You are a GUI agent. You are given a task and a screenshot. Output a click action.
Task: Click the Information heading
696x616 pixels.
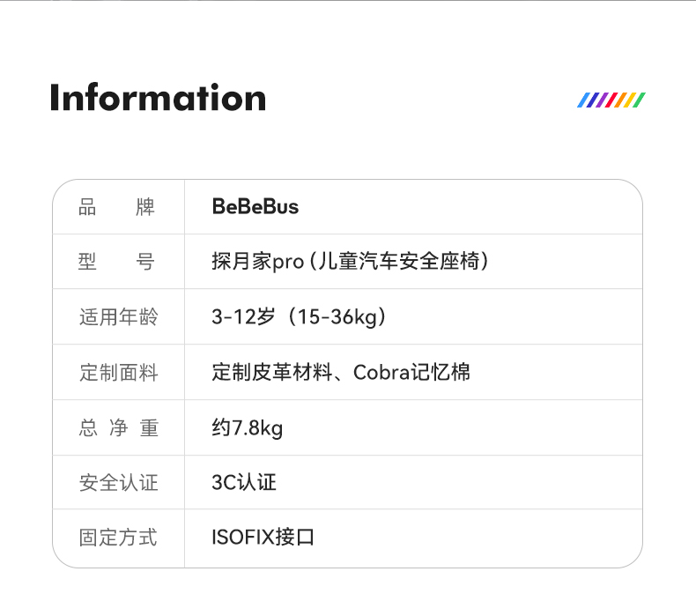pos(158,98)
